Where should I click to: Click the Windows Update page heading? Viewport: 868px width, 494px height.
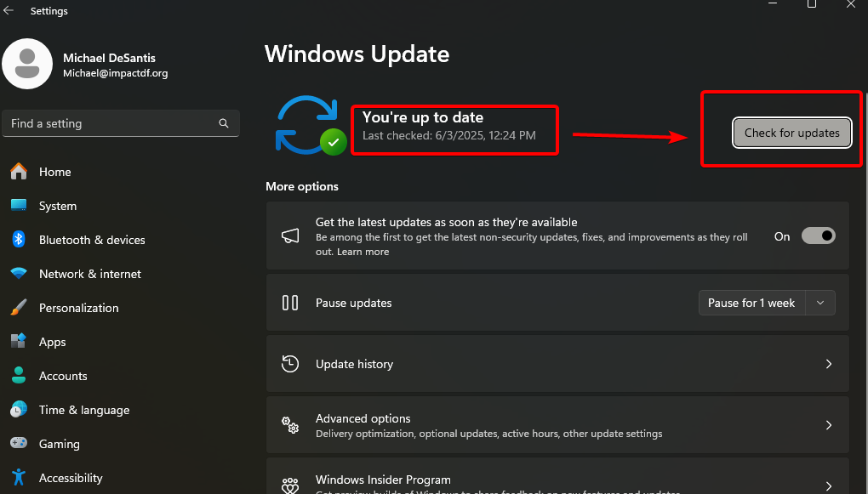tap(357, 54)
